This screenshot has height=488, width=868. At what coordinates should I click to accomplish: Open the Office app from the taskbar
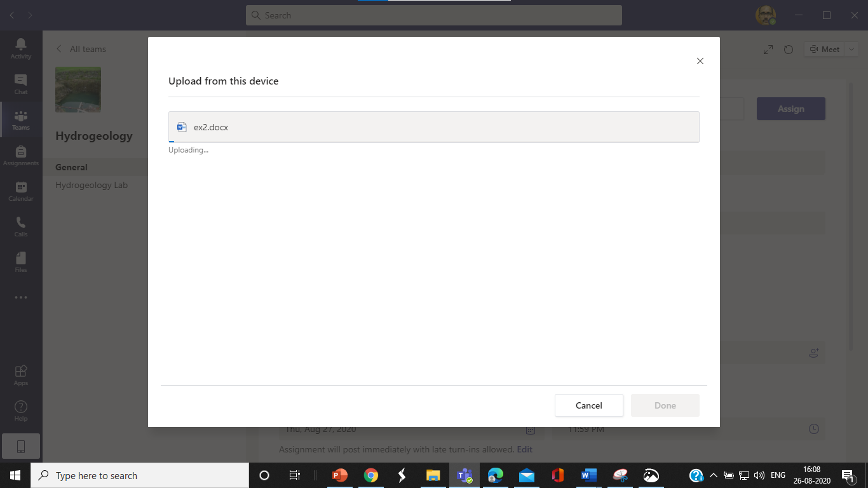coord(557,475)
